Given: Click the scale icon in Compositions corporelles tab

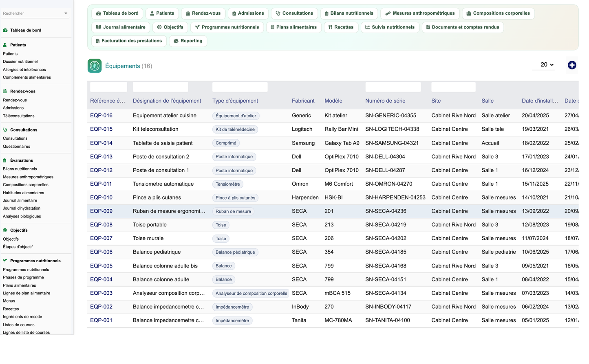Looking at the screenshot, I should pyautogui.click(x=469, y=13).
